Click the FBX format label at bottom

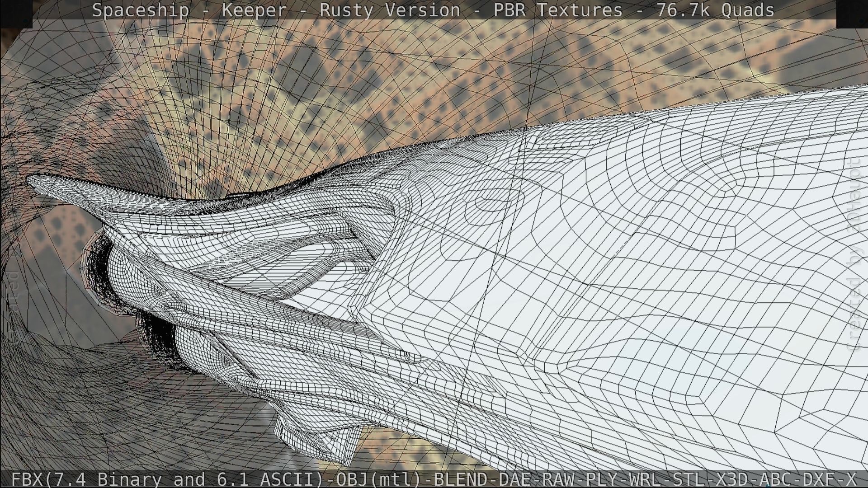27,479
